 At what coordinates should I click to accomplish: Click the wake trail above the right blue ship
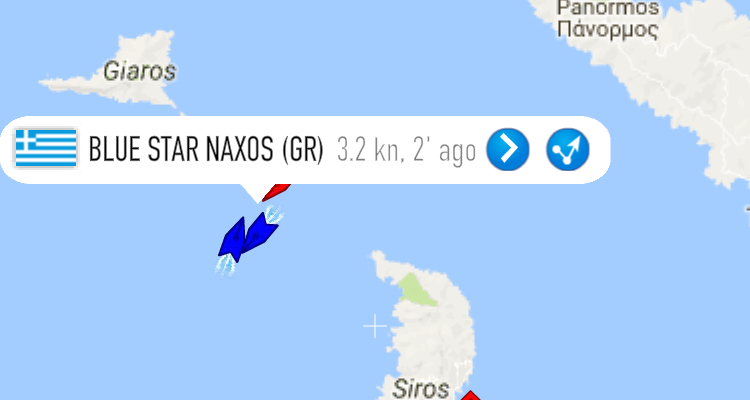pos(274,214)
